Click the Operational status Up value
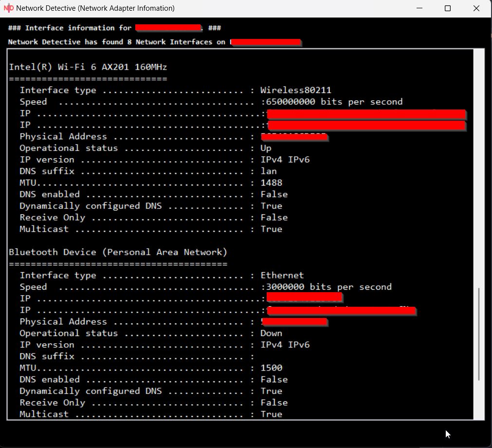The image size is (492, 448). (x=266, y=148)
